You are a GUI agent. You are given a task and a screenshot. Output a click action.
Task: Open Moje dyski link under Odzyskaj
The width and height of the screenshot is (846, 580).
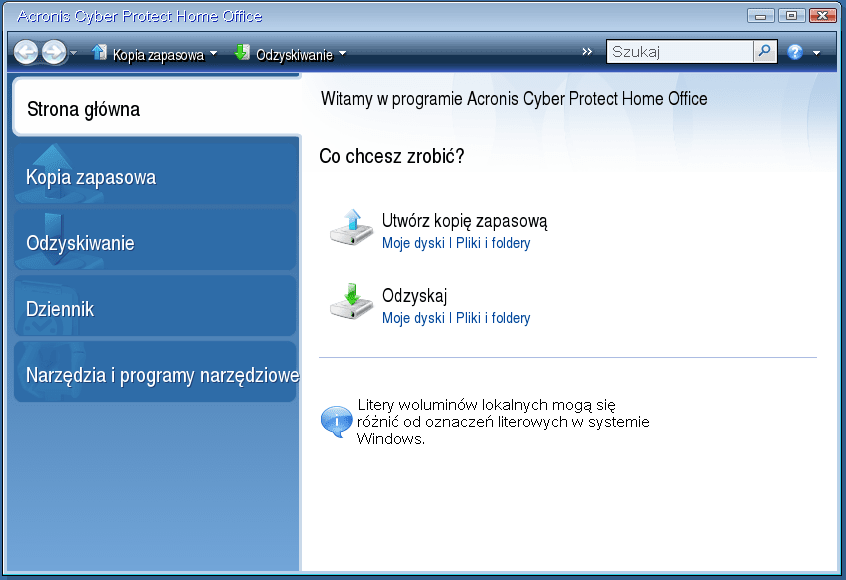[x=413, y=318]
